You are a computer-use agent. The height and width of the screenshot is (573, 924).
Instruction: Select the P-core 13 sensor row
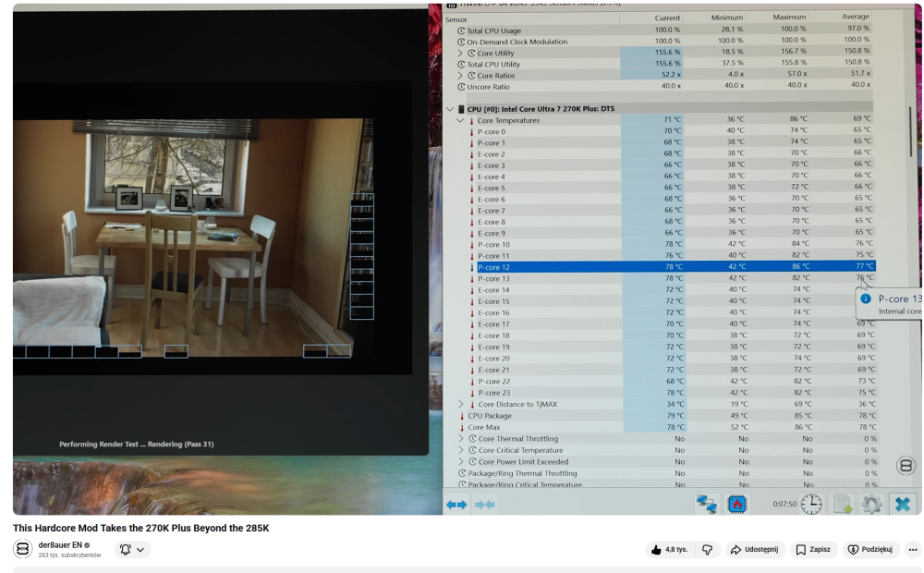pyautogui.click(x=659, y=278)
